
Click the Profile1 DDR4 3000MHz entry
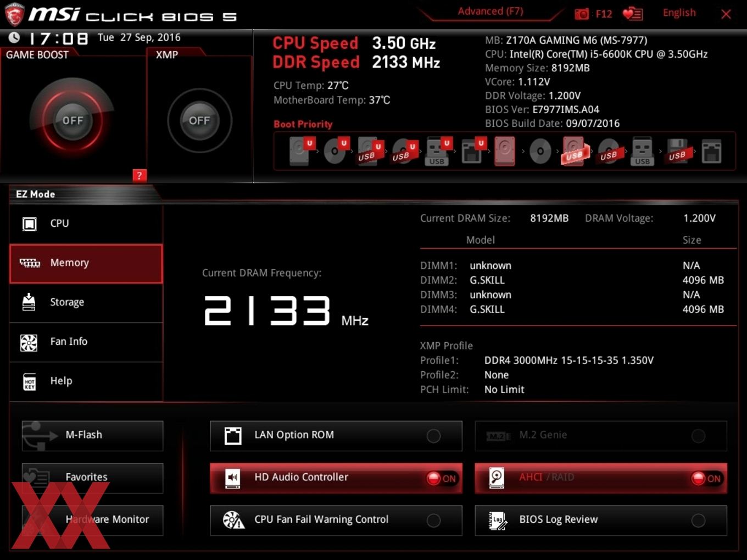tap(568, 360)
